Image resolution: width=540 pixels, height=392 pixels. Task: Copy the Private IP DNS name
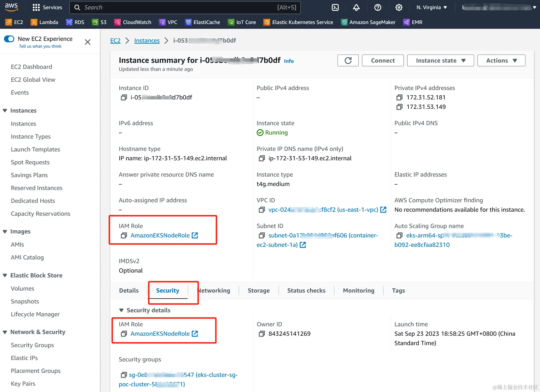tap(262, 159)
